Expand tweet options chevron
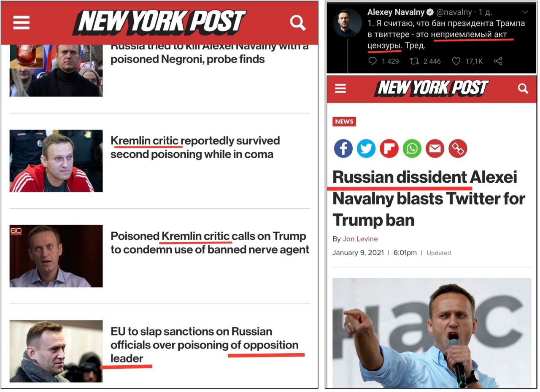 click(x=525, y=12)
